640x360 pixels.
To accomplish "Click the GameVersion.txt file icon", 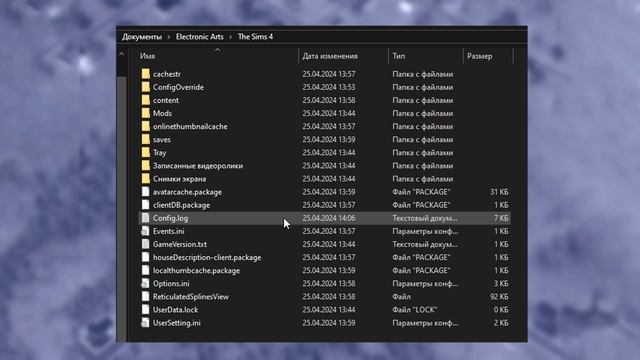I will click(x=145, y=244).
